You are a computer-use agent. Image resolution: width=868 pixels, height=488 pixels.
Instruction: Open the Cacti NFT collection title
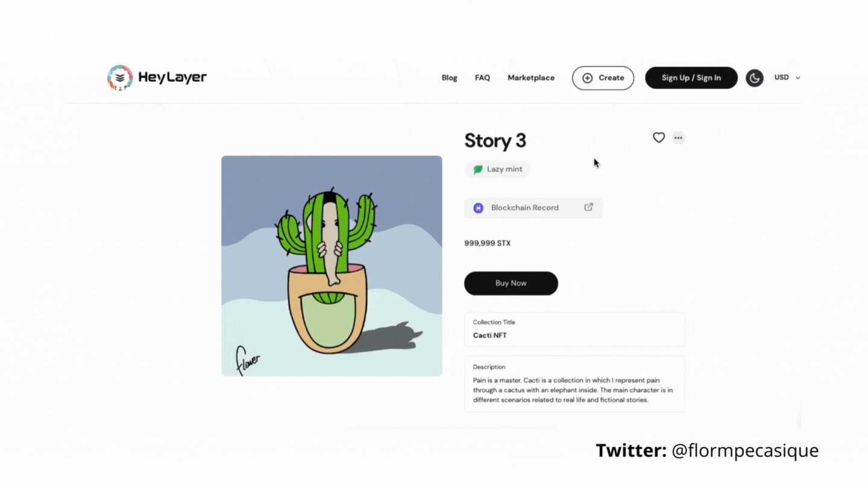[x=489, y=336]
